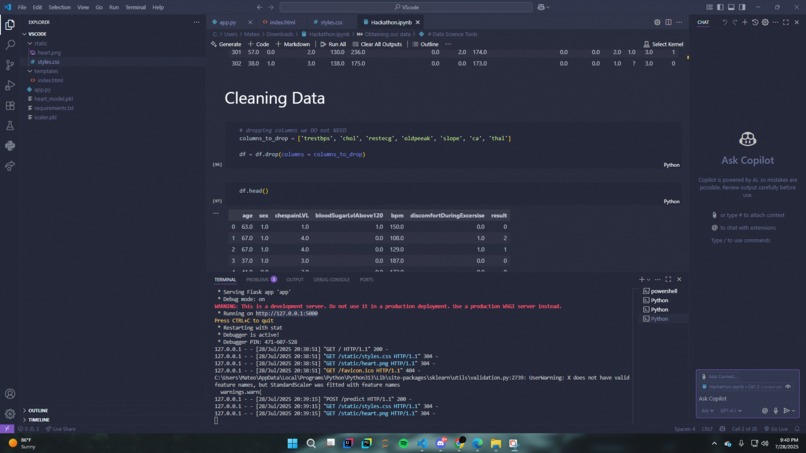Collapse the templates folder
The image size is (806, 453).
30,71
